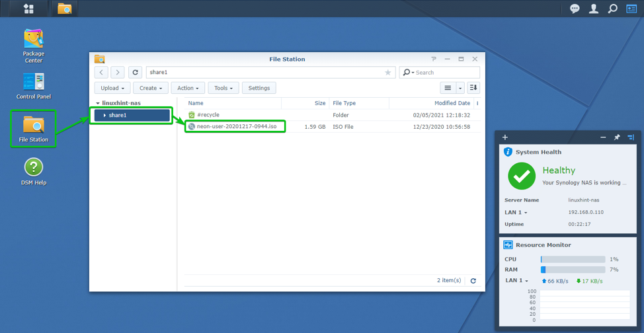Select the neon-user-20201217-0944.iso file

pyautogui.click(x=237, y=126)
